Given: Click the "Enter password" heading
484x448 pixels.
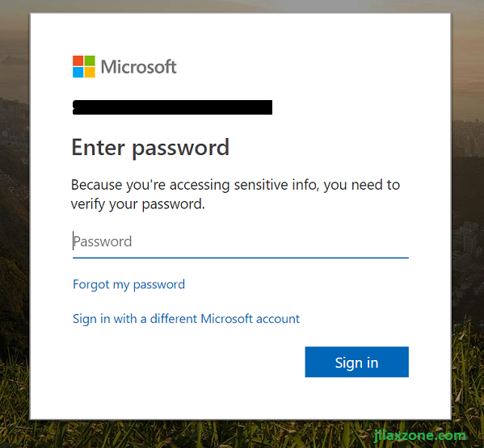Looking at the screenshot, I should point(150,149).
